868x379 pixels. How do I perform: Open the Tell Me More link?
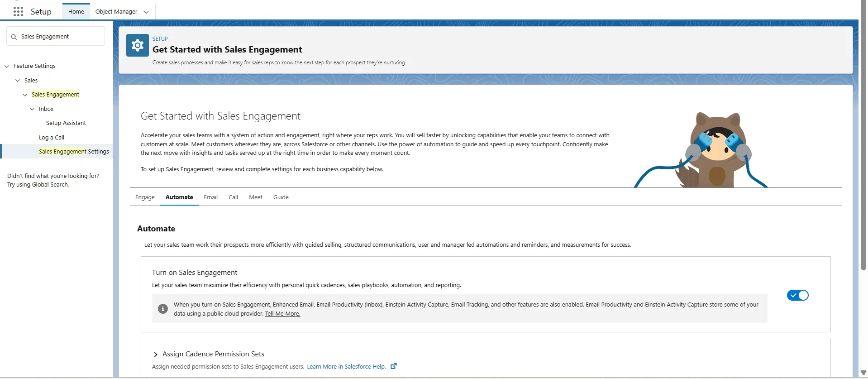282,314
